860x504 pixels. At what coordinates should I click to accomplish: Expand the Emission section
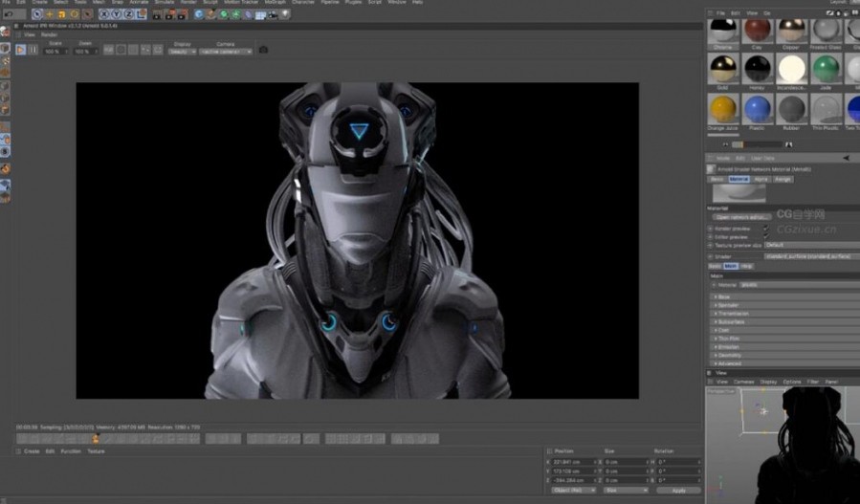pos(785,347)
